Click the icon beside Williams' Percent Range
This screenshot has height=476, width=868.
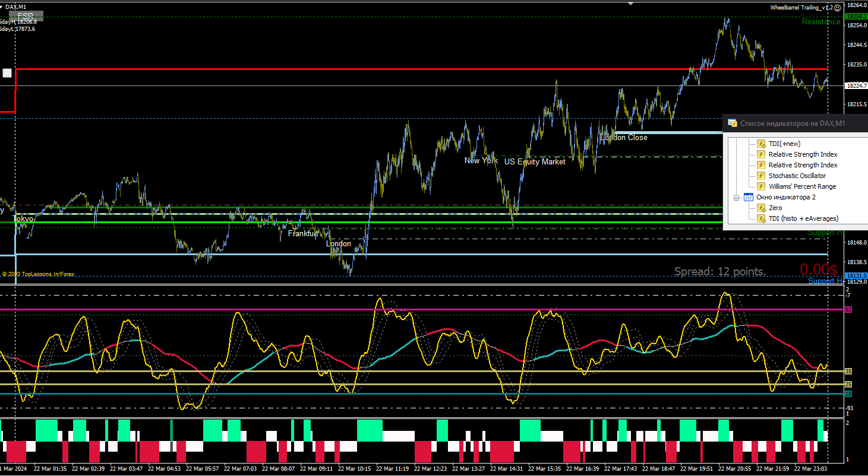tap(761, 186)
